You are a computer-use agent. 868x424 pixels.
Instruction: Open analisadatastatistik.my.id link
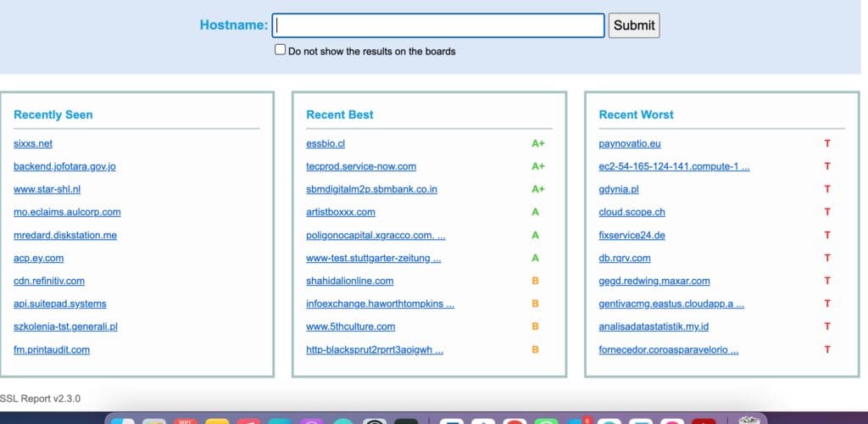pos(654,326)
